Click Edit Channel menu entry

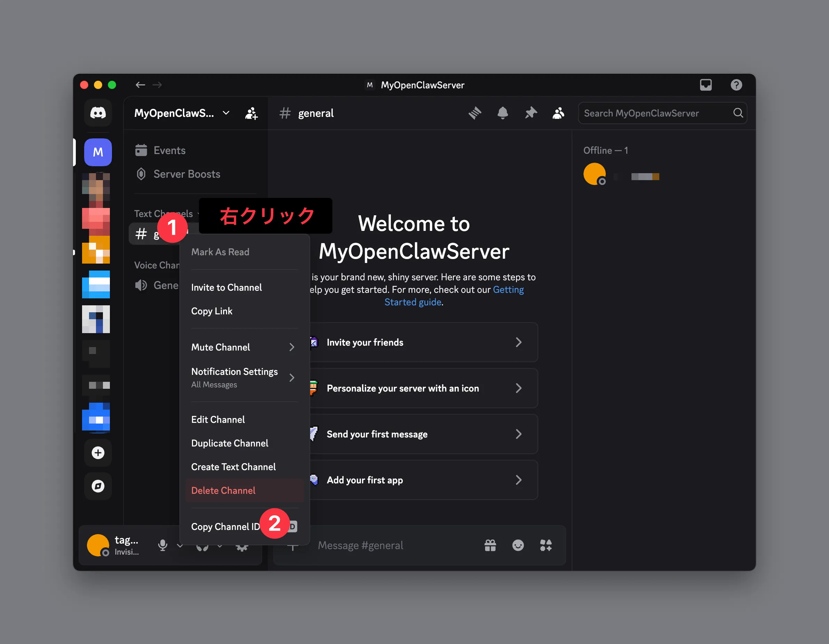click(218, 419)
